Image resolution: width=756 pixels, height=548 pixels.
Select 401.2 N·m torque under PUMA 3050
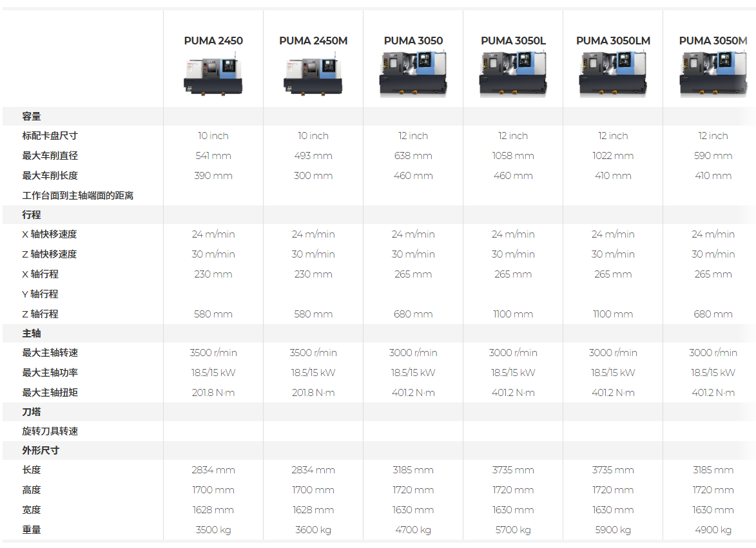coord(413,392)
